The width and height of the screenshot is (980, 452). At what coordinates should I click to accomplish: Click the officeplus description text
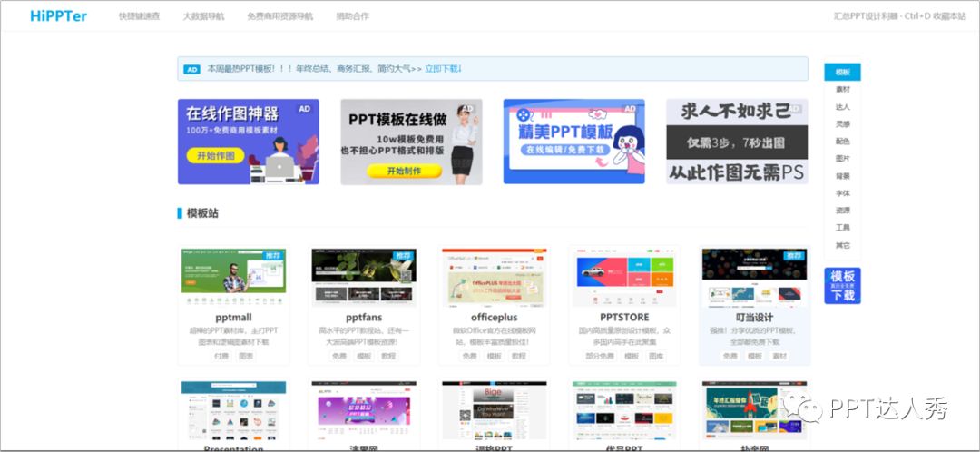point(495,337)
